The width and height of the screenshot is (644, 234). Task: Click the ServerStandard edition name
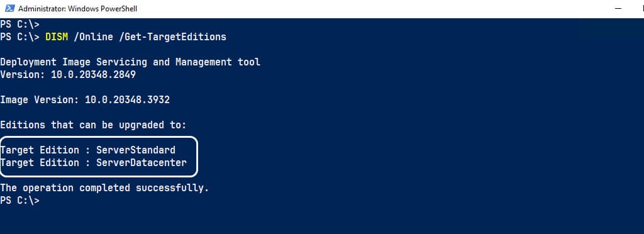136,150
